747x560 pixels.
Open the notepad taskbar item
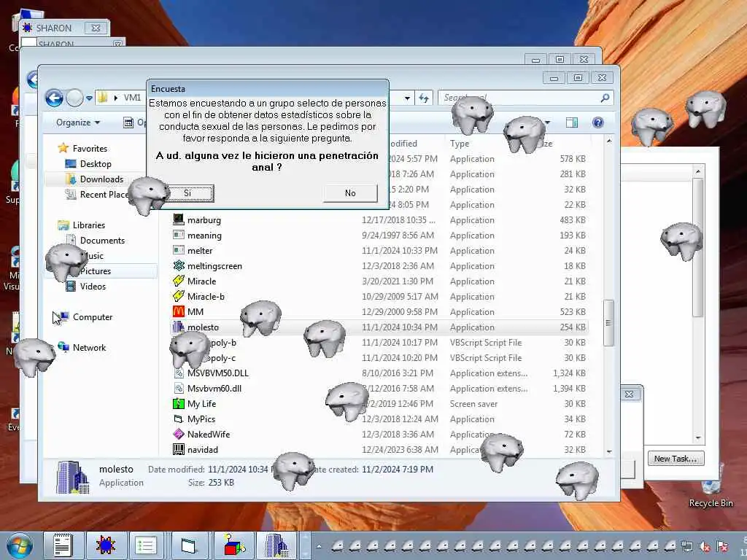click(63, 545)
